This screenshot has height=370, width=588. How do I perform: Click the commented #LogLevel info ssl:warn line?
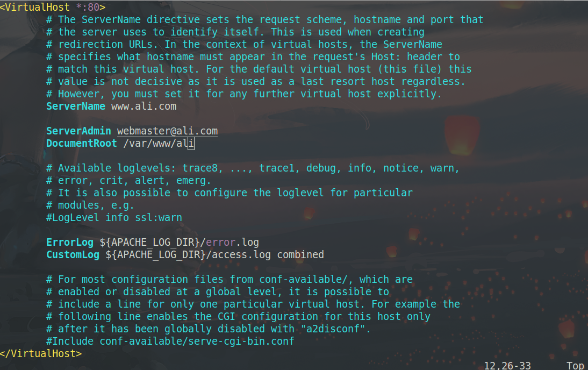click(x=114, y=218)
